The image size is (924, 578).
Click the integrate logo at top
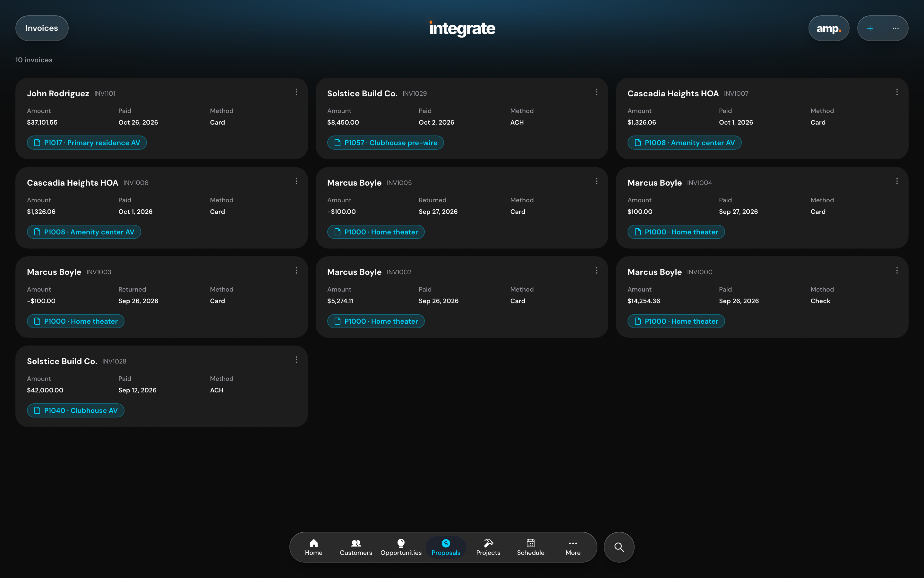pos(462,28)
